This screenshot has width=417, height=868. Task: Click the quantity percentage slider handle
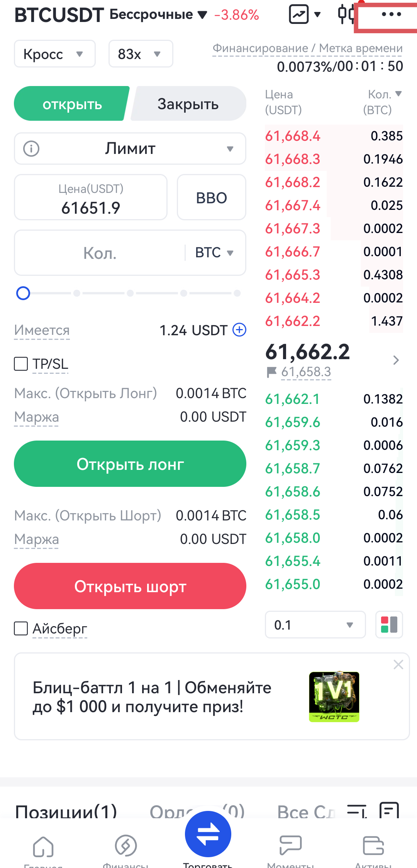point(23,293)
